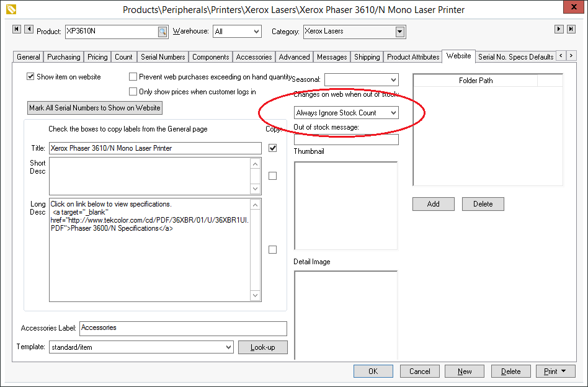Click Mark All Serial Numbers to Show on Website

(95, 108)
